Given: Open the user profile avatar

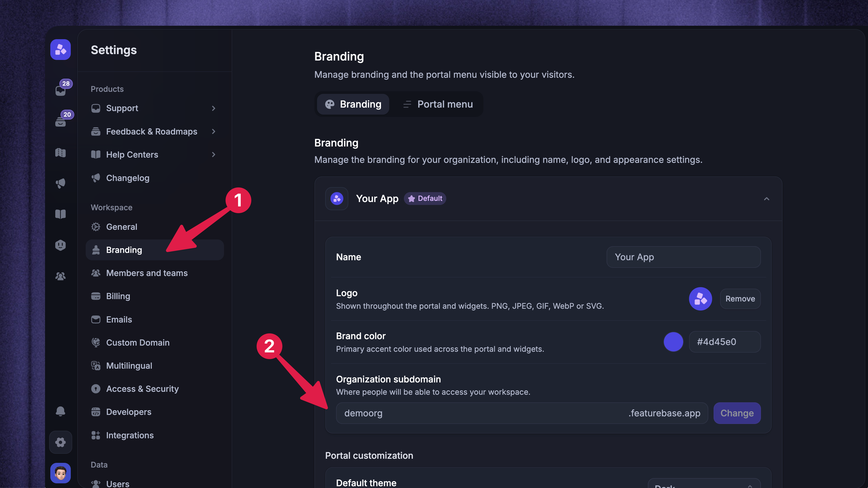Looking at the screenshot, I should 61,473.
